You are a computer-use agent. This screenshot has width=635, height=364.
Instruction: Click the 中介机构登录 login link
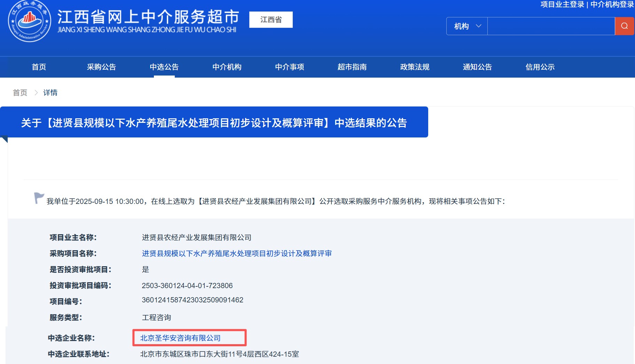click(x=612, y=5)
